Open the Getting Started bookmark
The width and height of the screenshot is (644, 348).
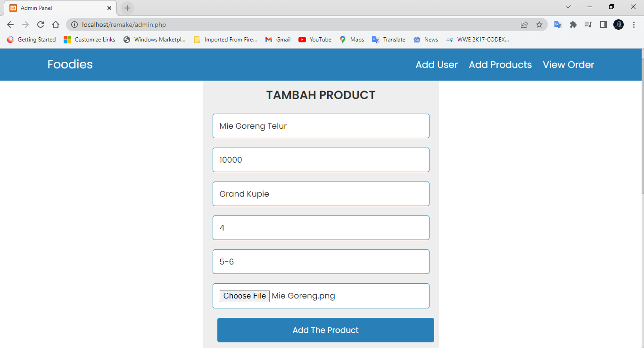[x=31, y=40]
